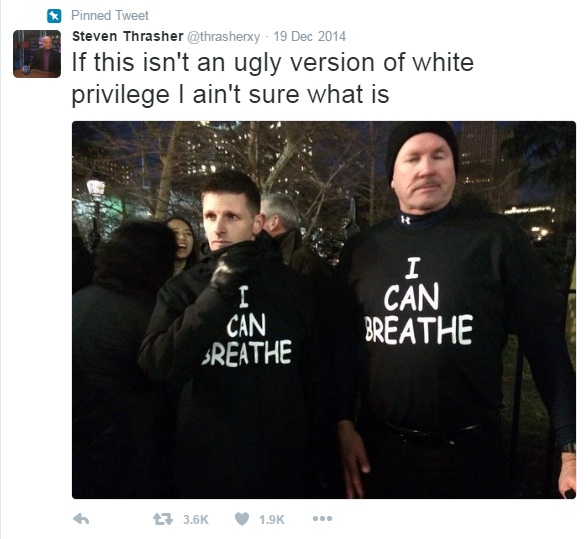This screenshot has height=539, width=588.
Task: Open Steven Thrasher's profile avatar
Action: pyautogui.click(x=37, y=54)
